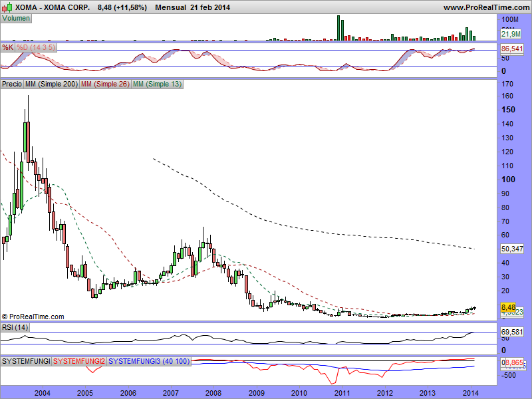Click the 2004 year label on time axis
532x399 pixels.
pyautogui.click(x=43, y=393)
